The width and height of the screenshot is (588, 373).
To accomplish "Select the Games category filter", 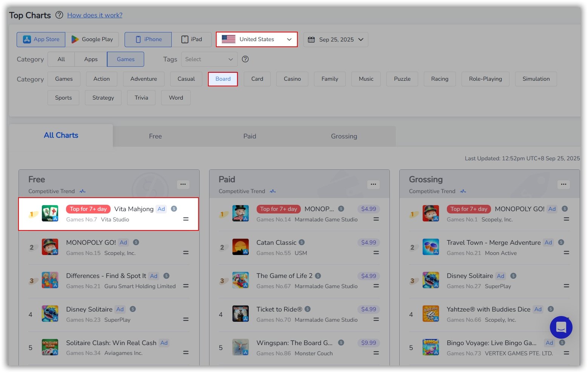I will [126, 59].
